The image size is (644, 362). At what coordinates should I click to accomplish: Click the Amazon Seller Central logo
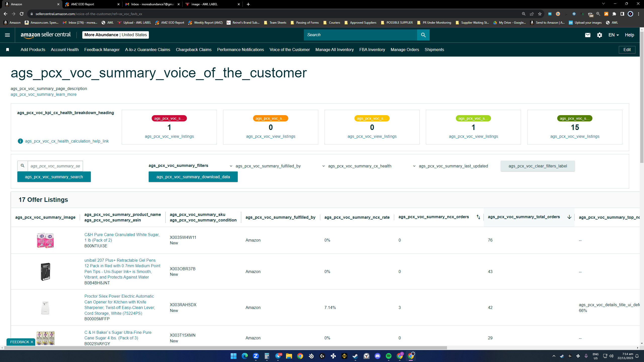[46, 35]
